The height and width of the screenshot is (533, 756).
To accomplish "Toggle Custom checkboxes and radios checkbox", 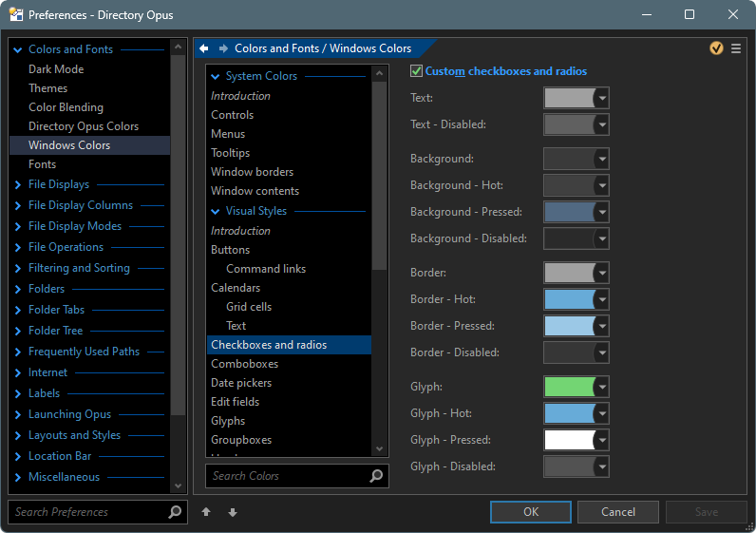I will click(416, 71).
